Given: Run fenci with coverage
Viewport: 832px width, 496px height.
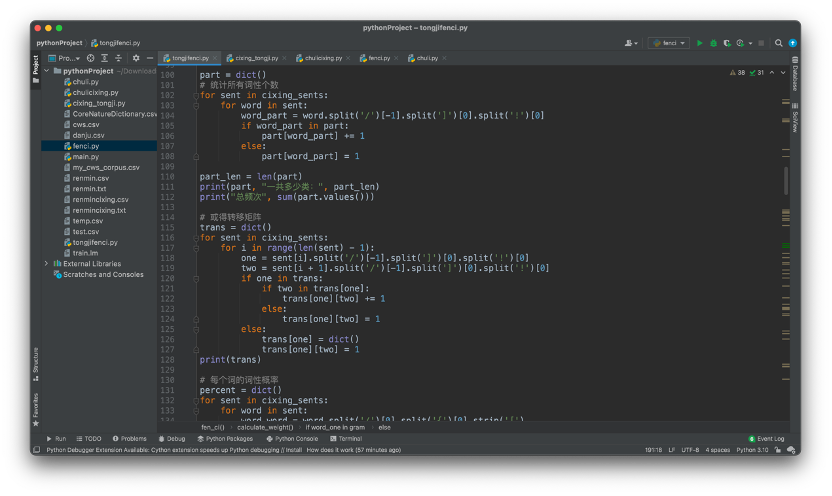Looking at the screenshot, I should (x=727, y=43).
